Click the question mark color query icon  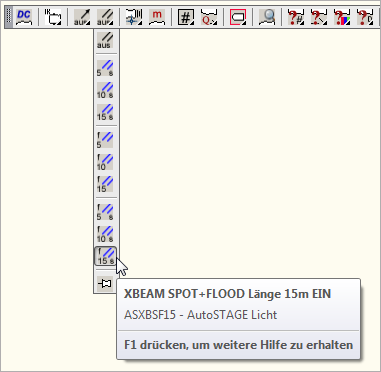(x=342, y=17)
